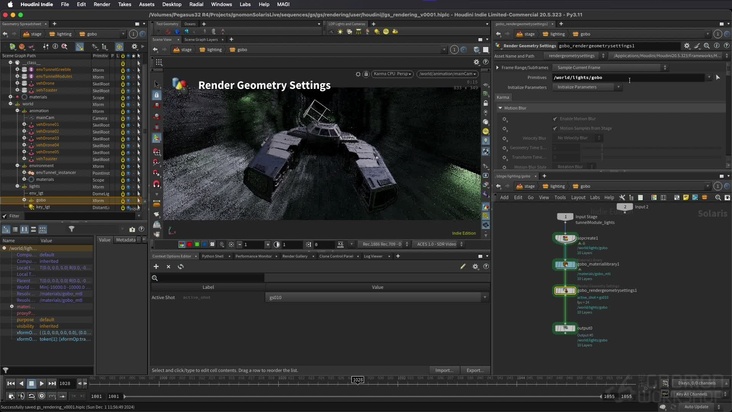Toggle activation of the environment row

pos(123,166)
